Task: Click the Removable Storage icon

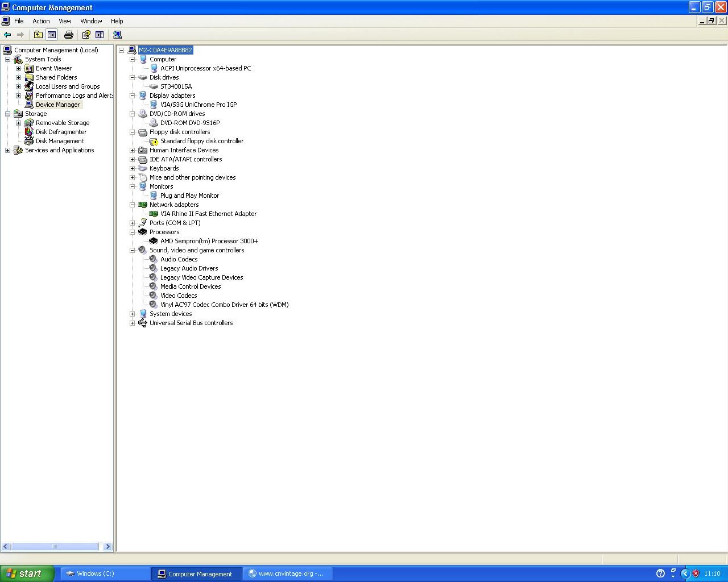Action: [x=29, y=123]
